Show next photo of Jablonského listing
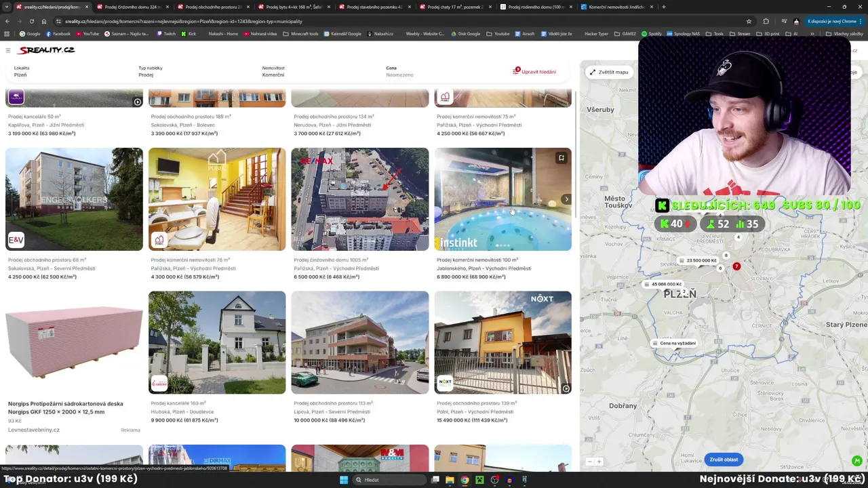Screen dimensions: 868x488 pos(566,199)
